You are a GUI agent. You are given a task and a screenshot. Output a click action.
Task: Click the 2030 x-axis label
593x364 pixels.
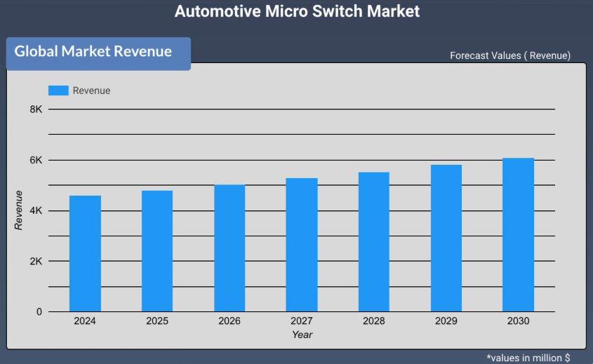(518, 321)
